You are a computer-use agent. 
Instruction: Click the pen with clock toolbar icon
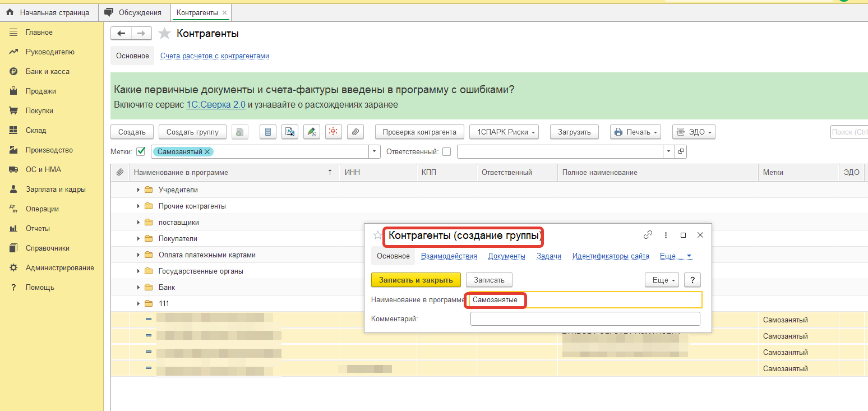point(312,132)
